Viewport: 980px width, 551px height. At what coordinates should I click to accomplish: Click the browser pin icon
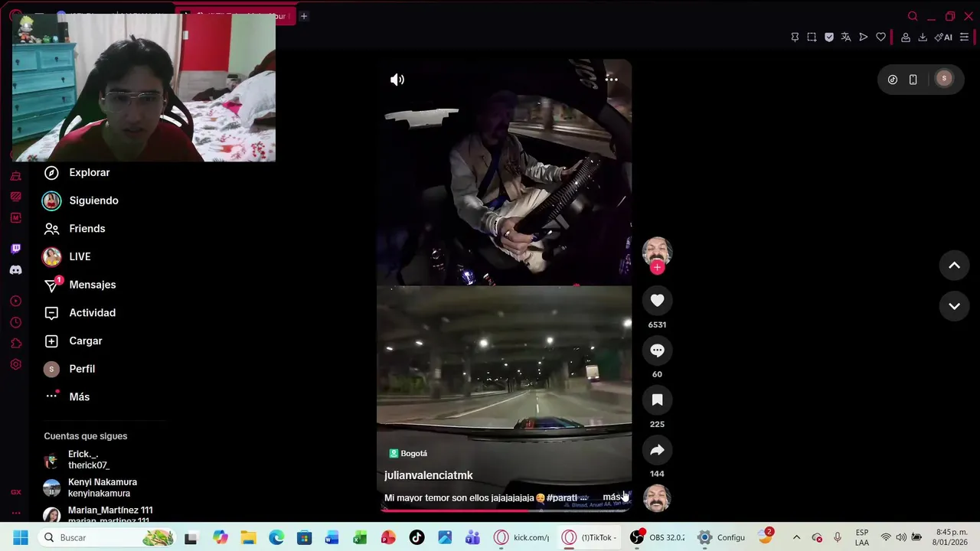[795, 37]
